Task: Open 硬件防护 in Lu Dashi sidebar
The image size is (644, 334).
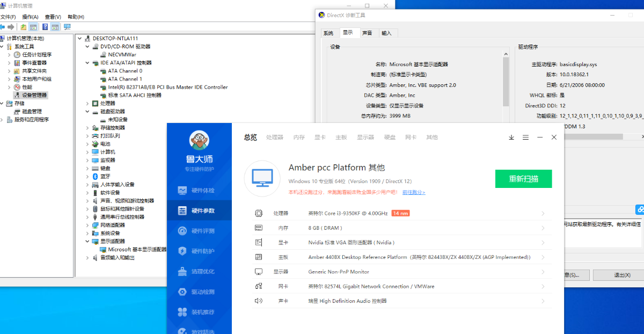Action: point(199,251)
